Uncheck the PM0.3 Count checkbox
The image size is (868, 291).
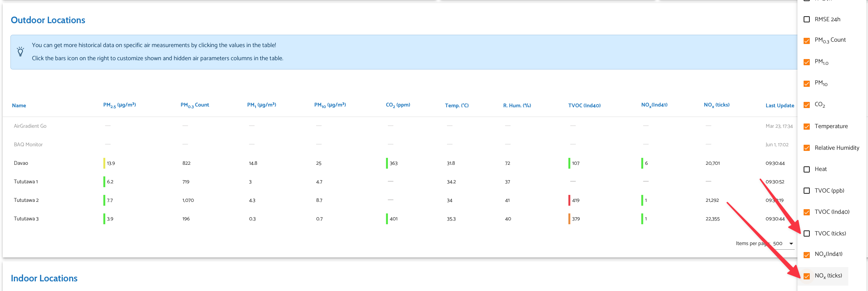[807, 41]
